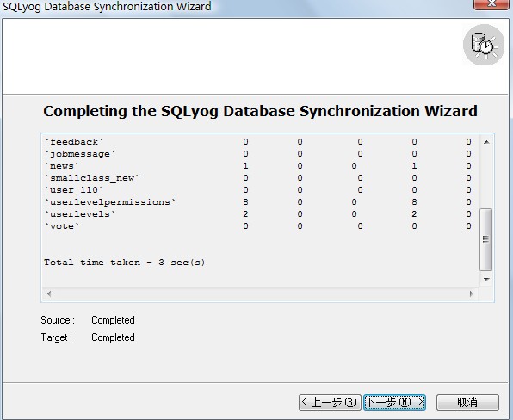Click the 上一步(B) back button
Screen dimensions: 513x420
[x=330, y=402]
